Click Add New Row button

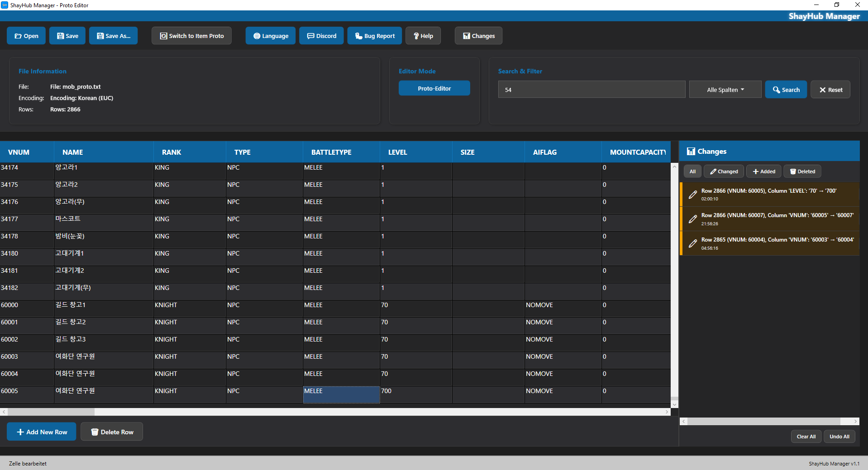(x=42, y=432)
